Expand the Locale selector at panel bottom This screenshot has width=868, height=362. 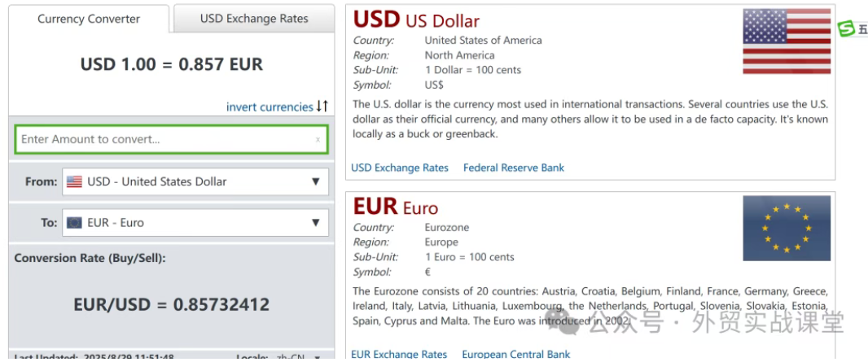click(x=317, y=357)
